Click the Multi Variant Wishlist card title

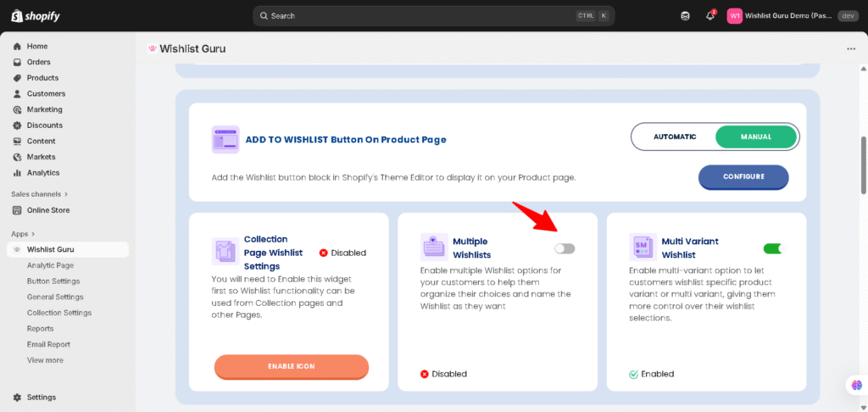[x=690, y=248]
